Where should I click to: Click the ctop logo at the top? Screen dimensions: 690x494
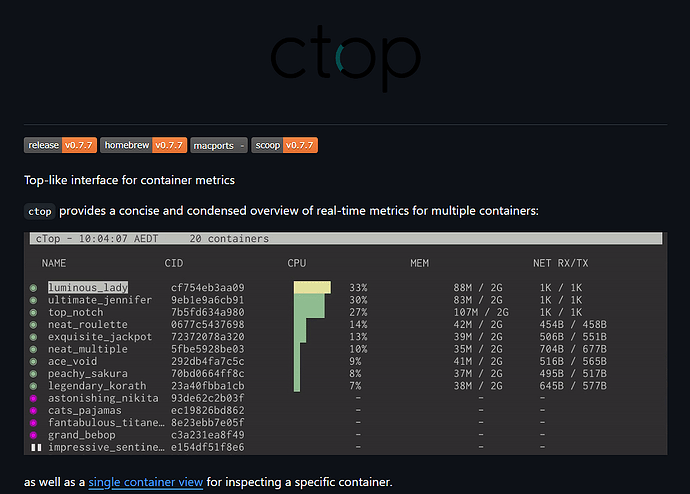[x=345, y=56]
